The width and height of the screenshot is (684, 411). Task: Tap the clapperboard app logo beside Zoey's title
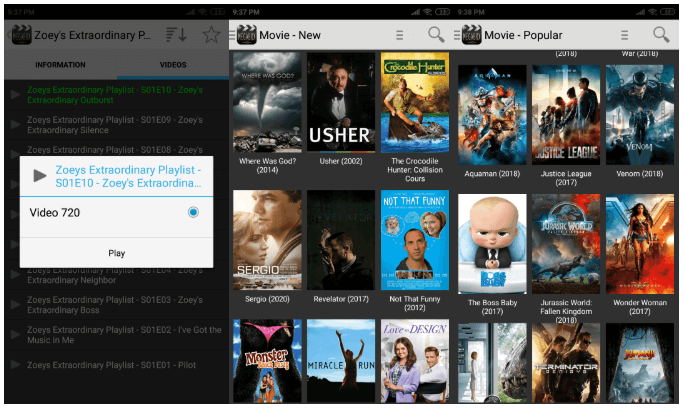point(21,35)
